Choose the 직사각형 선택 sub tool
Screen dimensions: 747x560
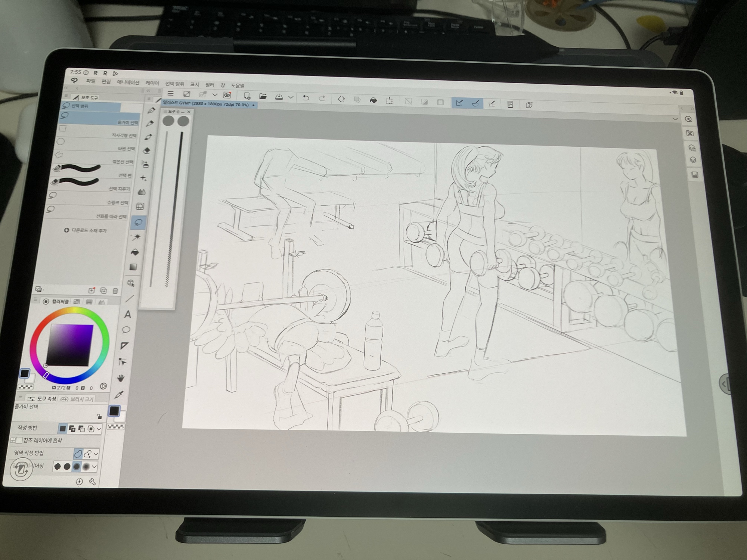97,131
